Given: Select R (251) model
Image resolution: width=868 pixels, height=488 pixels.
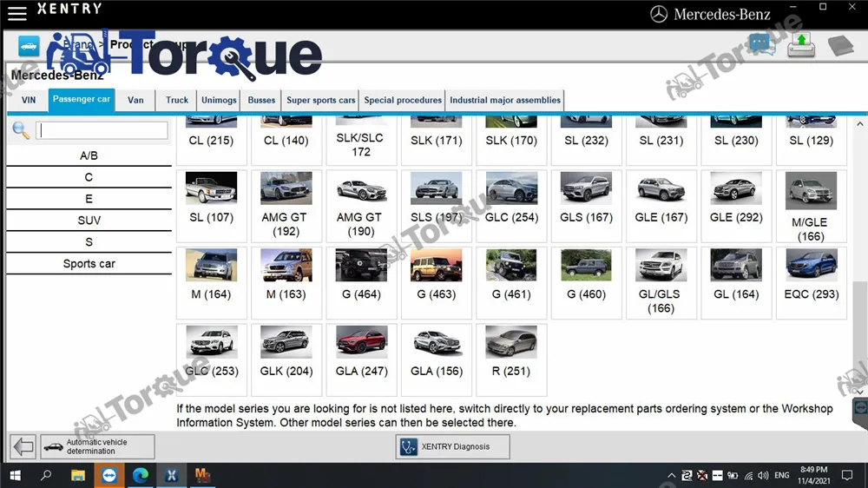Looking at the screenshot, I should 511,360.
